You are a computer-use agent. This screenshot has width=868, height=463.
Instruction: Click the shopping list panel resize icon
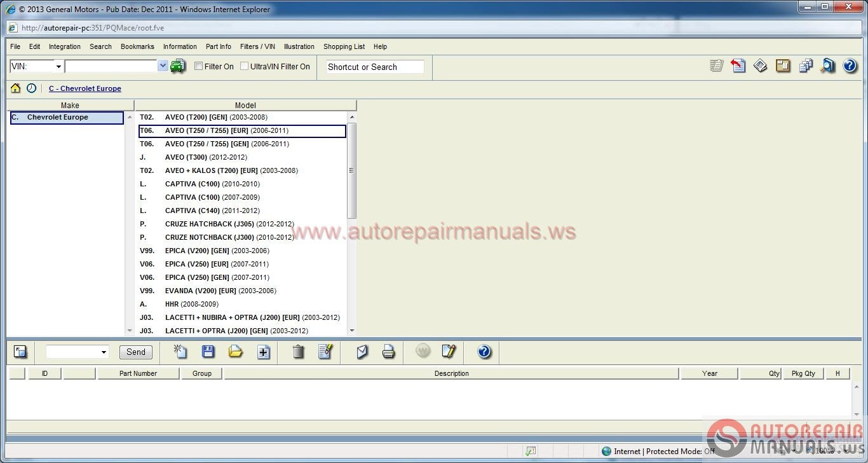20,352
